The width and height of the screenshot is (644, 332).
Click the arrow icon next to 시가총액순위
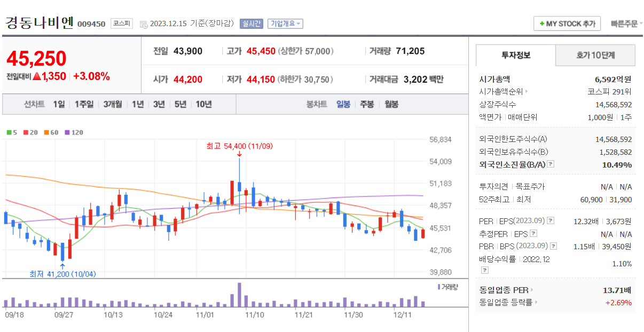pos(527,91)
